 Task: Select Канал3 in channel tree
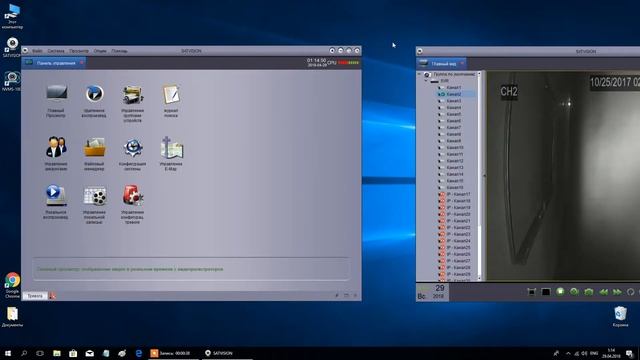pos(454,101)
